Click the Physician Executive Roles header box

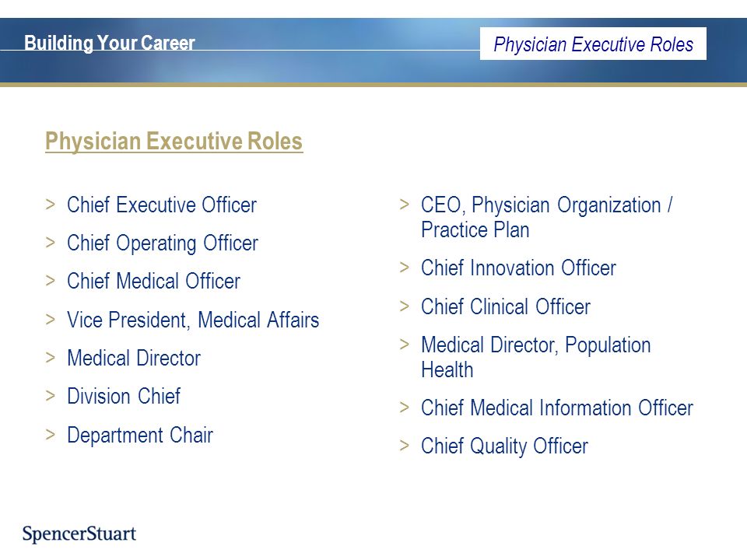(593, 44)
